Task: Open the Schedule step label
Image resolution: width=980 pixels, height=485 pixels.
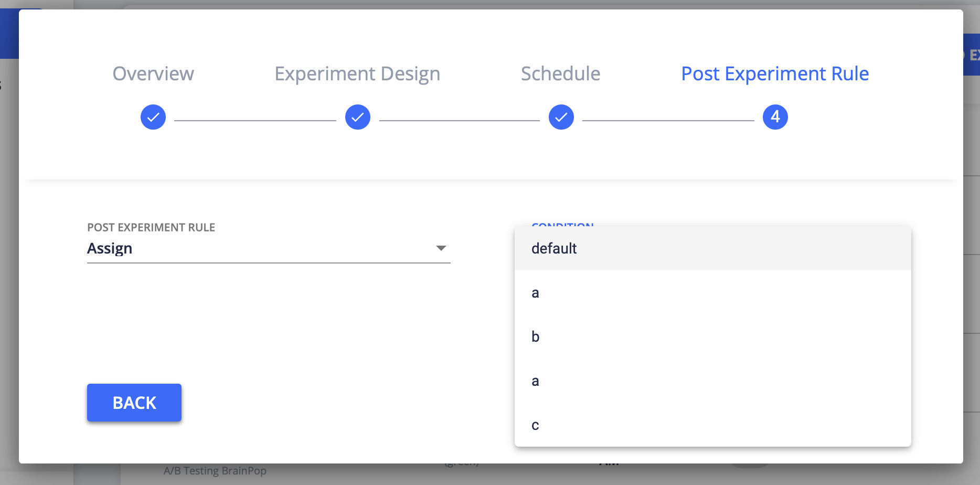Action: 560,73
